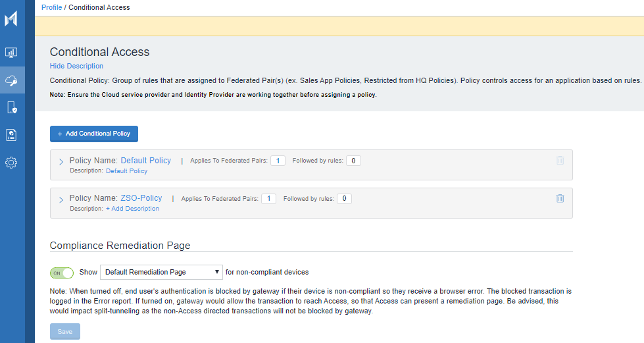Screen dimensions: 644x343
Task: Go to Profile in the breadcrumb
Action: click(x=51, y=7)
